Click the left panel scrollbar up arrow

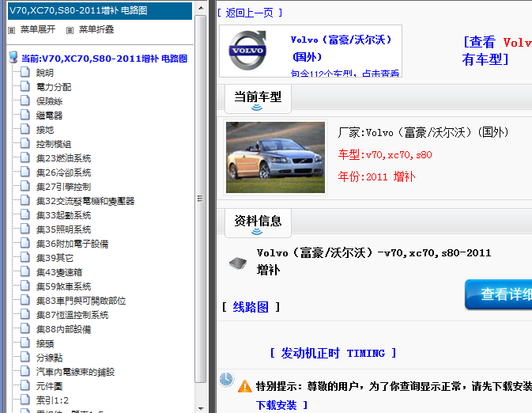click(x=201, y=8)
